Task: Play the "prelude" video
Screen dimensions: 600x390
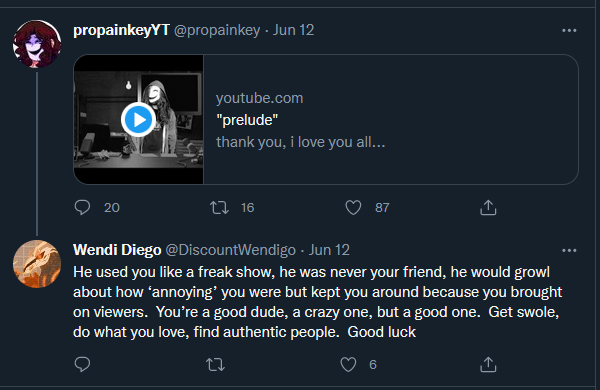Action: tap(138, 119)
